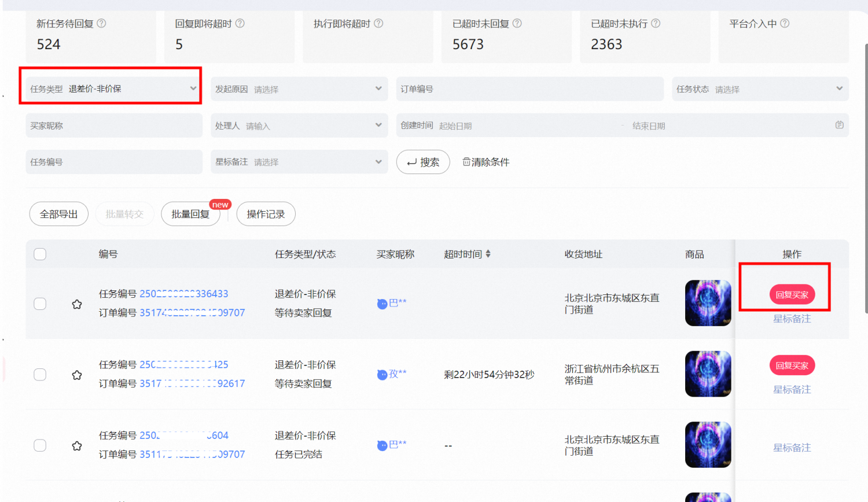
Task: Expand the 发起原因 dropdown
Action: [299, 89]
